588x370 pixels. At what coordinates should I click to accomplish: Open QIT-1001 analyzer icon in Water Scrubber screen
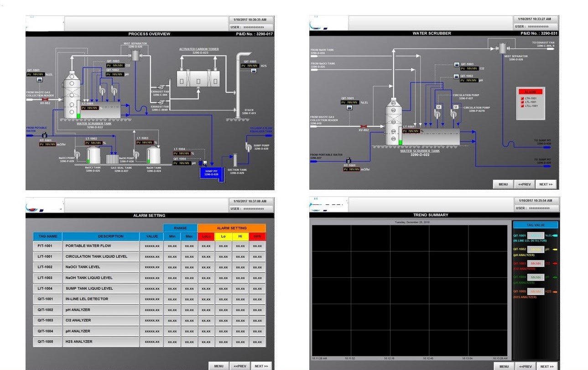349,108
